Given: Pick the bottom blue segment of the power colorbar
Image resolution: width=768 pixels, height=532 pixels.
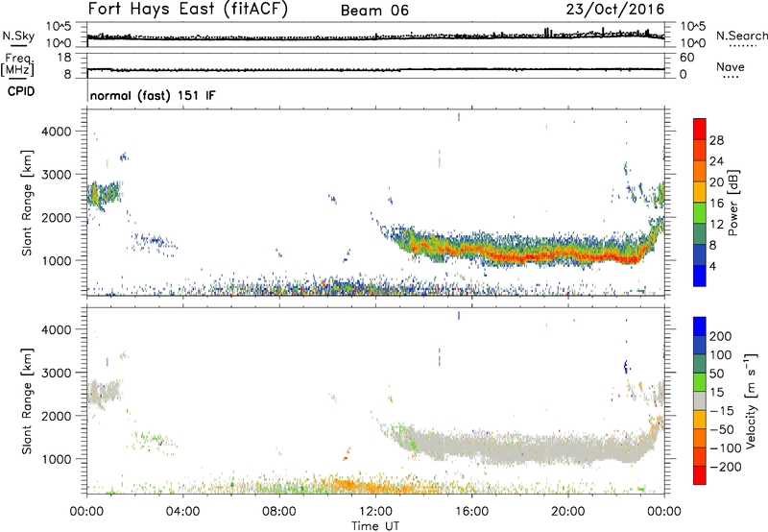Looking at the screenshot, I should click(700, 276).
